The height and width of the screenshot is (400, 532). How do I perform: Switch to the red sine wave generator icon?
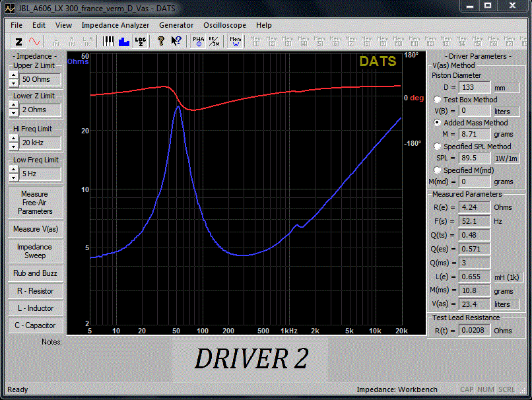(34, 42)
